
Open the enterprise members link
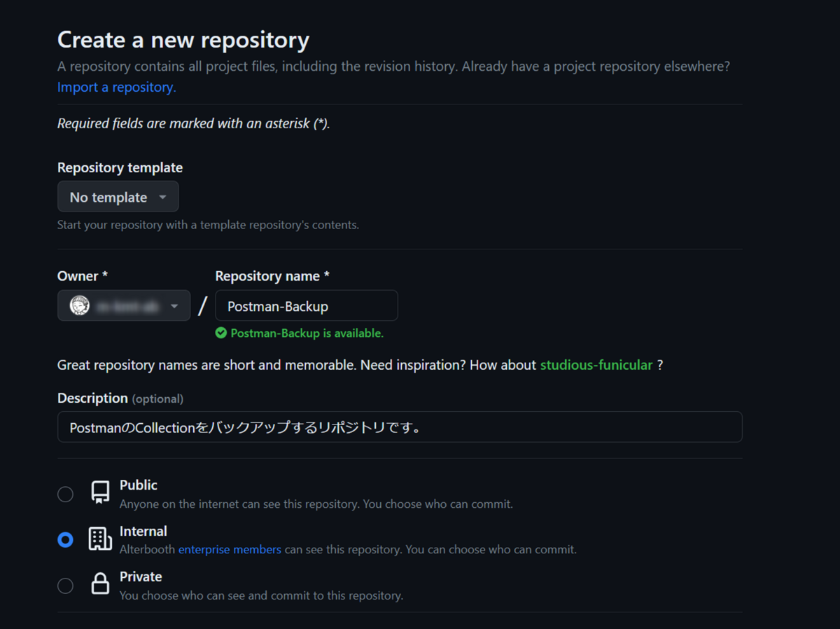(230, 550)
